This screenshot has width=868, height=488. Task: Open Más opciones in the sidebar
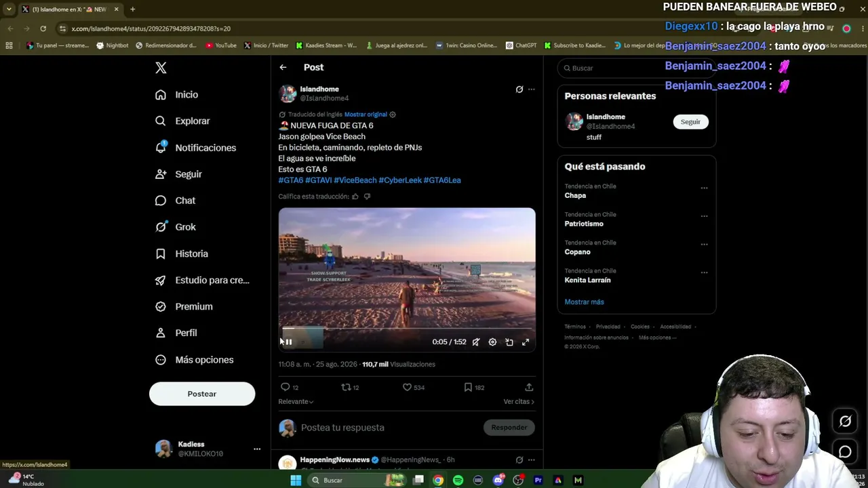[194, 360]
